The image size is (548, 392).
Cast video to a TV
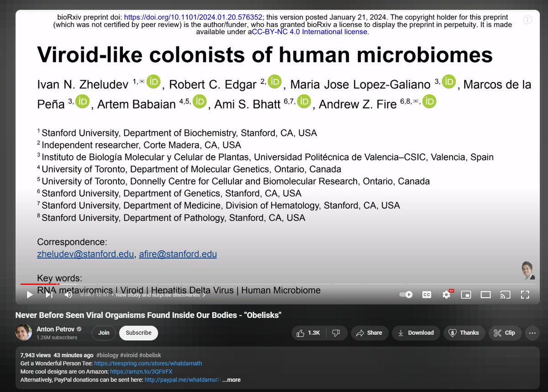[505, 295]
